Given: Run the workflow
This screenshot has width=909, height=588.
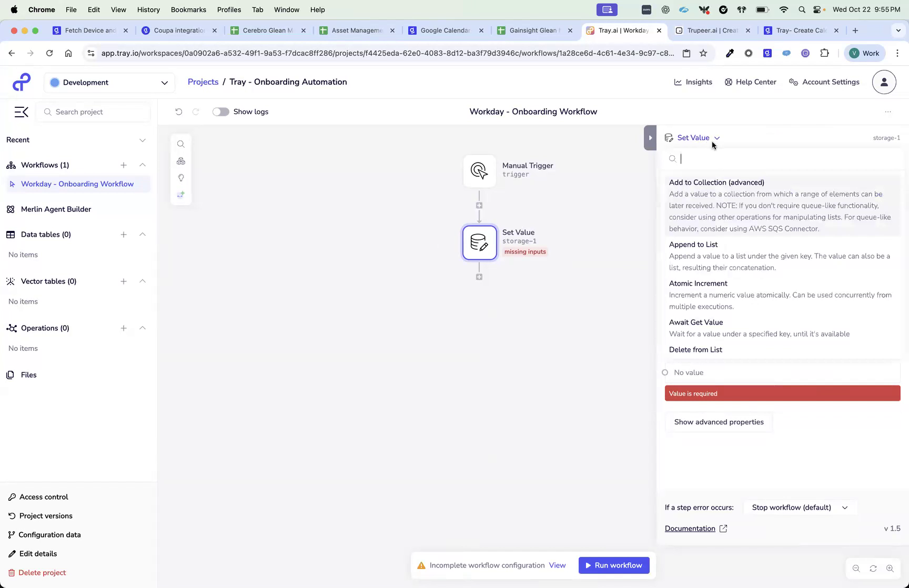Looking at the screenshot, I should point(613,565).
